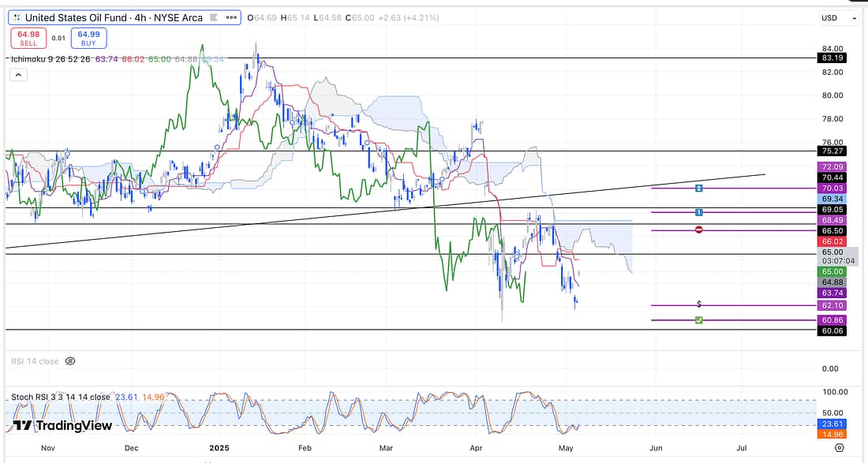868x463 pixels.
Task: Click the green checkmark marker at 60.86
Action: (699, 319)
